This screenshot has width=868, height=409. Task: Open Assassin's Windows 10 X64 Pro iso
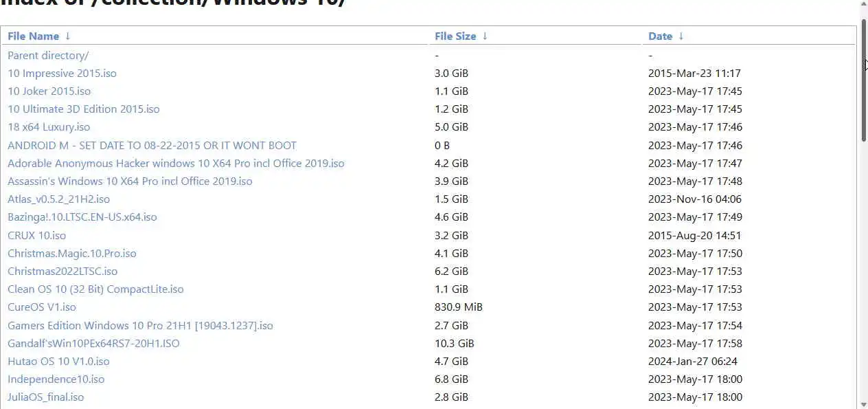click(130, 181)
